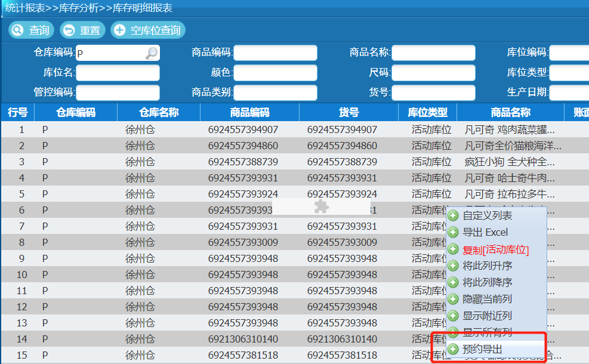Click 商品名称 cell 凡可奇全价猫粮海洋

click(x=513, y=146)
